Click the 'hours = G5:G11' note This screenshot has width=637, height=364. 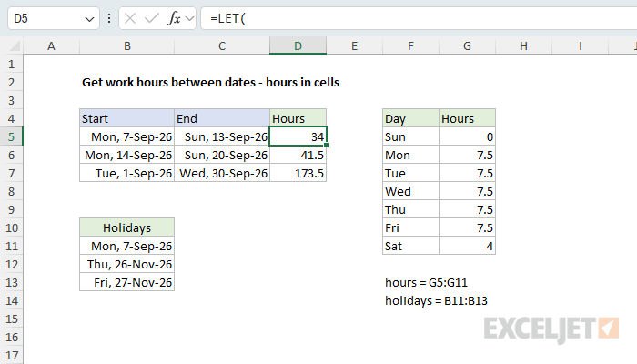click(426, 282)
